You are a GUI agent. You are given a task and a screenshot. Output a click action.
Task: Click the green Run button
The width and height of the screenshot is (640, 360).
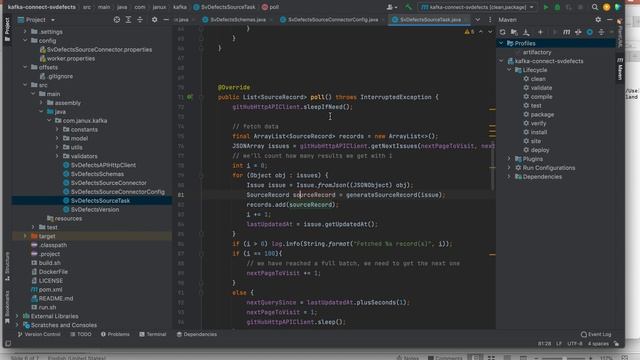point(546,7)
